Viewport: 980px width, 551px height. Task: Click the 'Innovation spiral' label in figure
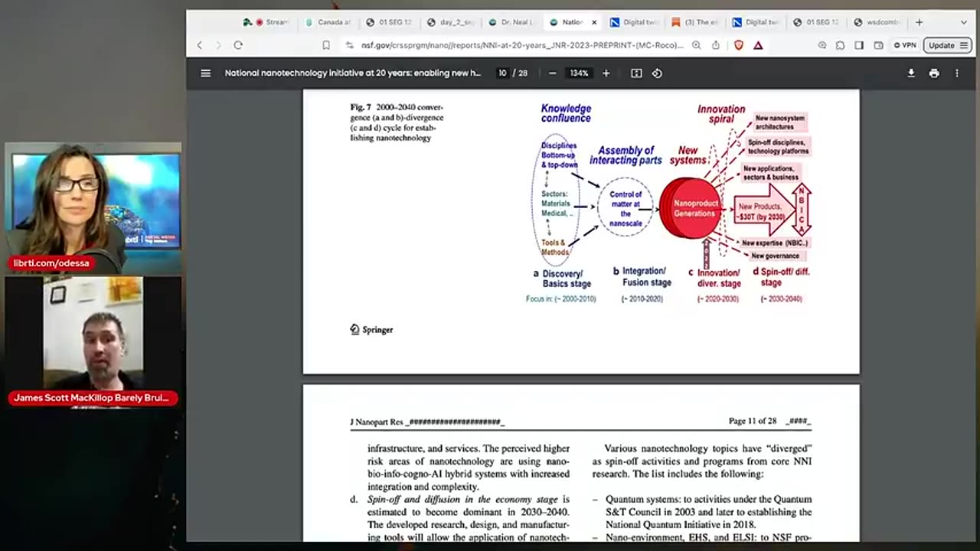(x=721, y=114)
